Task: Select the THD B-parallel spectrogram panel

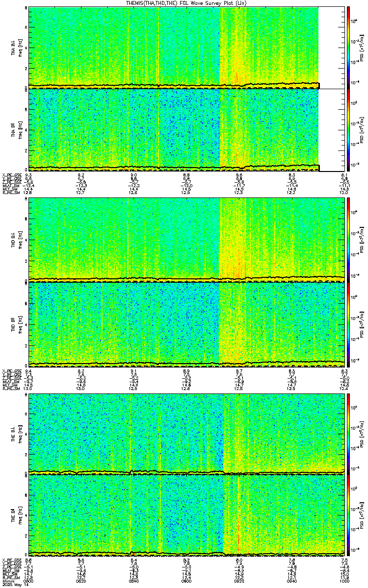Action: pyautogui.click(x=186, y=322)
